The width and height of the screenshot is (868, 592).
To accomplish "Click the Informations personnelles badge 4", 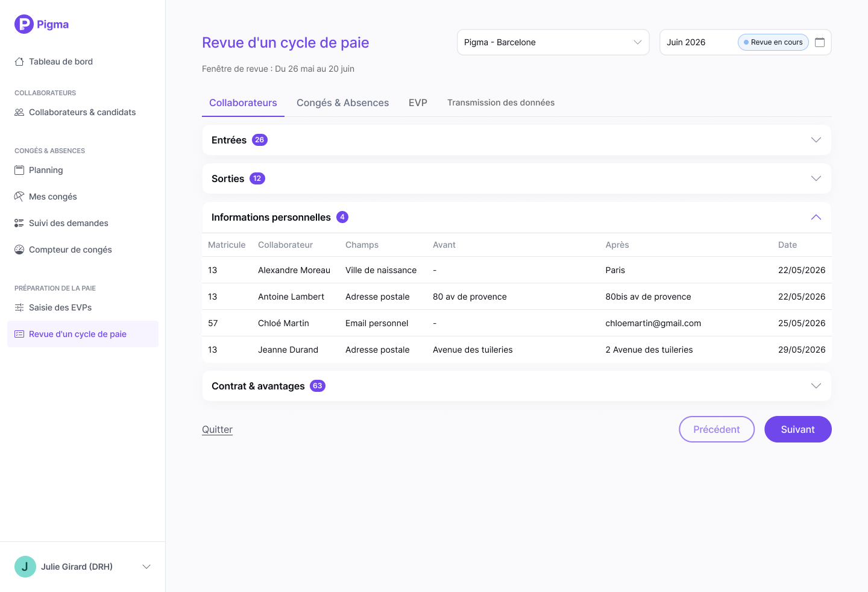I will tap(342, 217).
